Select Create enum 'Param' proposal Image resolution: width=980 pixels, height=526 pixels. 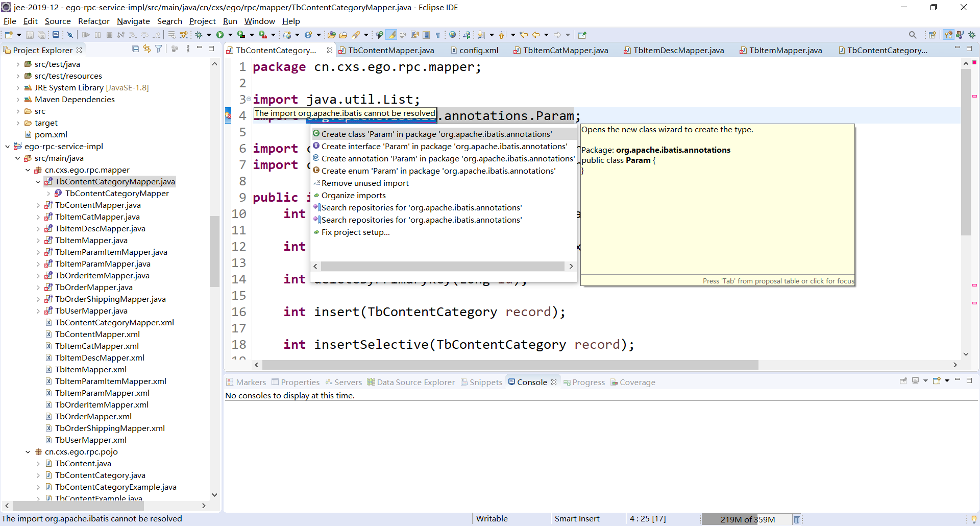coord(438,171)
